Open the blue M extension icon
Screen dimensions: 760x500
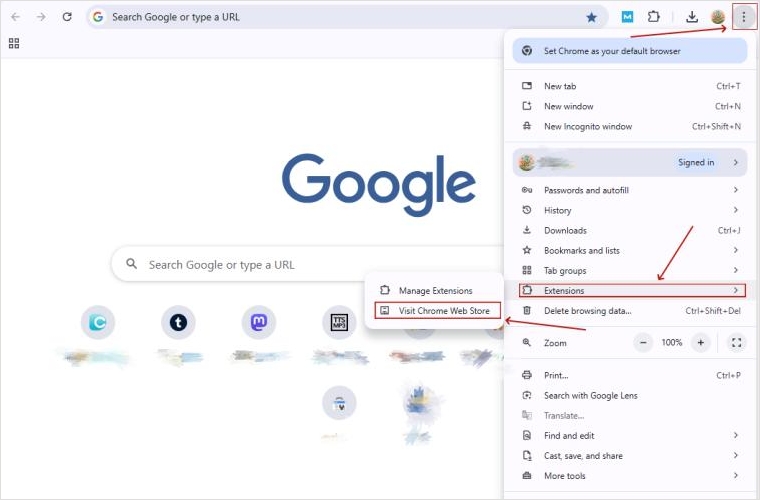[627, 17]
